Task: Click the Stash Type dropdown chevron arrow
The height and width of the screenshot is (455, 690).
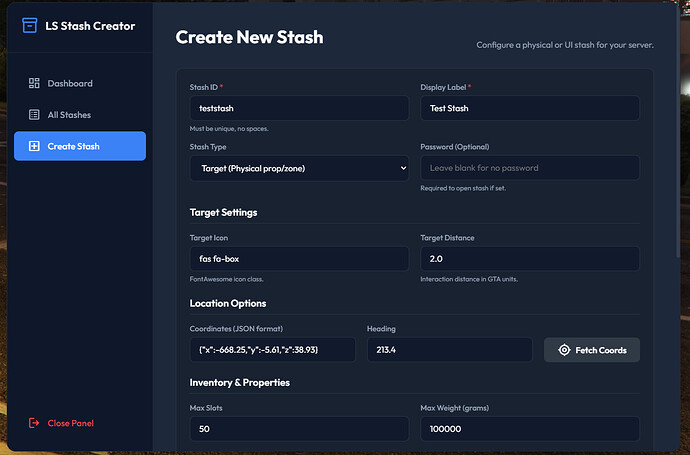Action: [x=403, y=168]
